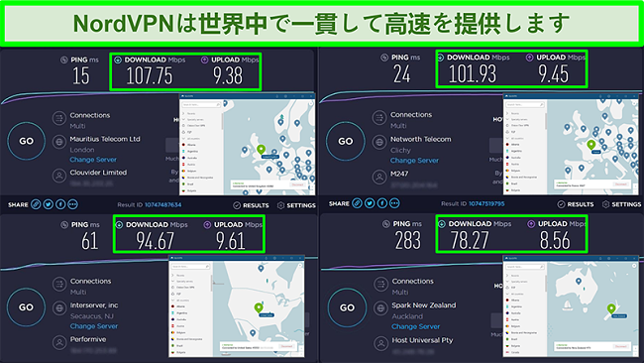Click GO button in the Spark New Zealand test
The height and width of the screenshot is (363, 644).
(x=347, y=307)
